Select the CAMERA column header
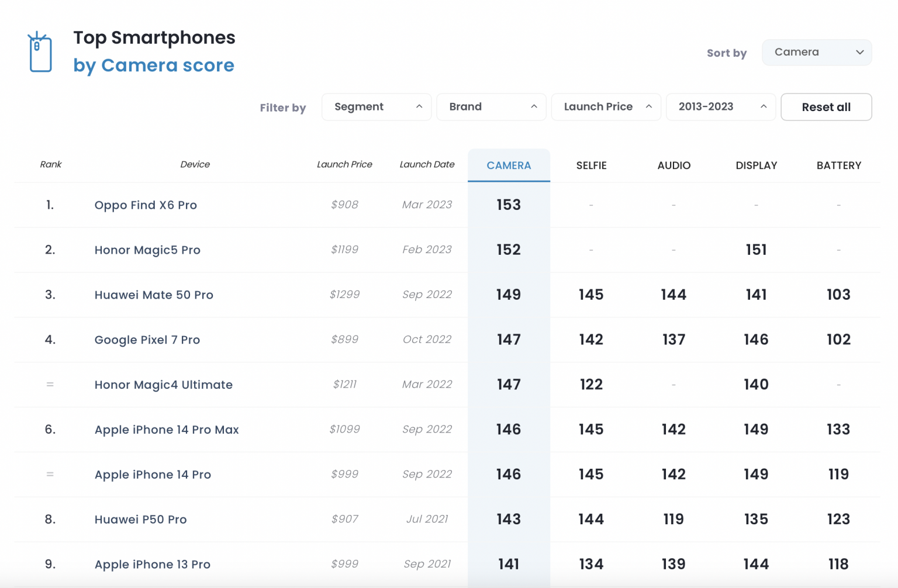Screen dimensions: 898x588 (x=508, y=165)
